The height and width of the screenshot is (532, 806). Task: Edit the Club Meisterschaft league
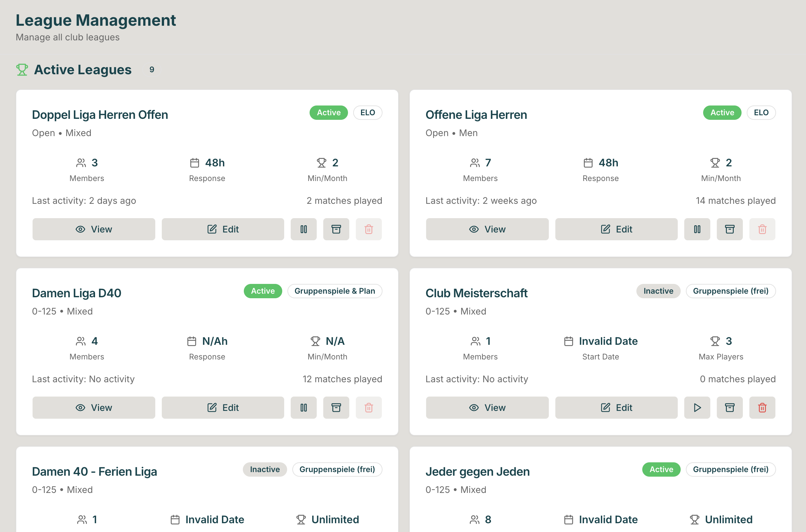616,408
